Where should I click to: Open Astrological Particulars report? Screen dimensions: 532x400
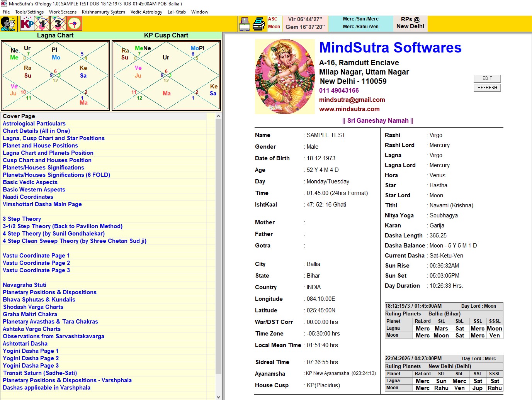click(34, 124)
